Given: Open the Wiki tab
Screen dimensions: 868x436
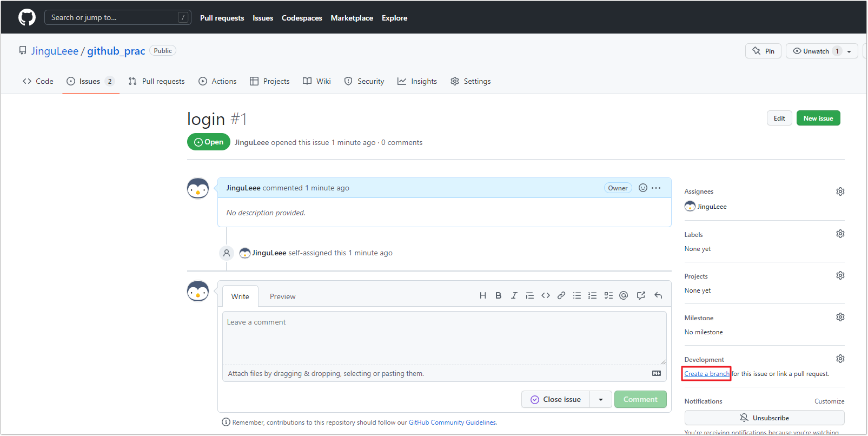Looking at the screenshot, I should click(x=317, y=81).
